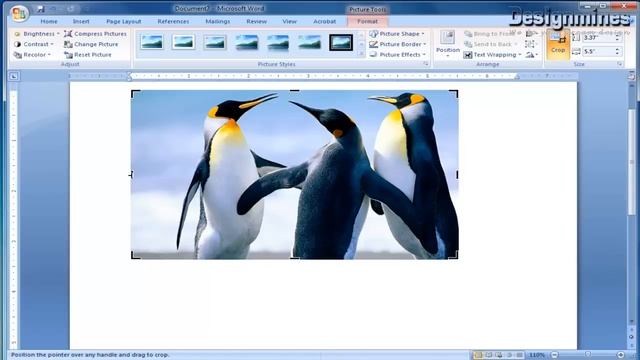The width and height of the screenshot is (640, 360).
Task: Switch to Outline view
Action: (509, 355)
